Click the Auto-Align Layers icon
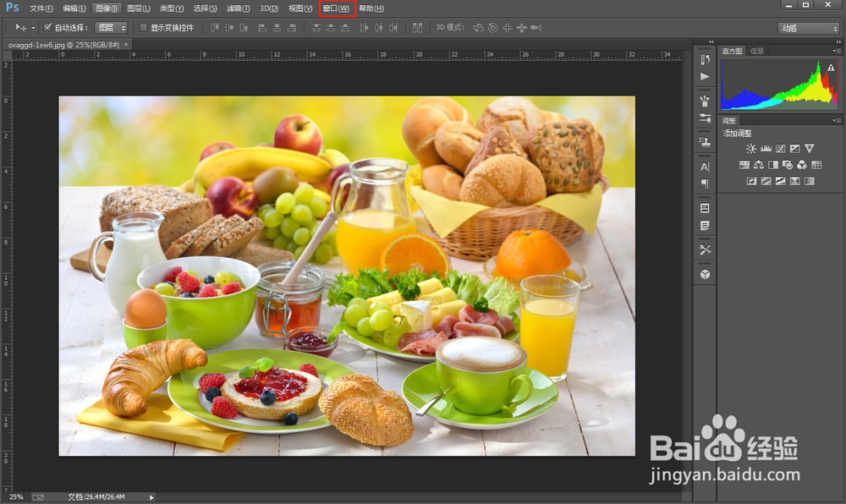The width and height of the screenshot is (846, 504). tap(418, 28)
